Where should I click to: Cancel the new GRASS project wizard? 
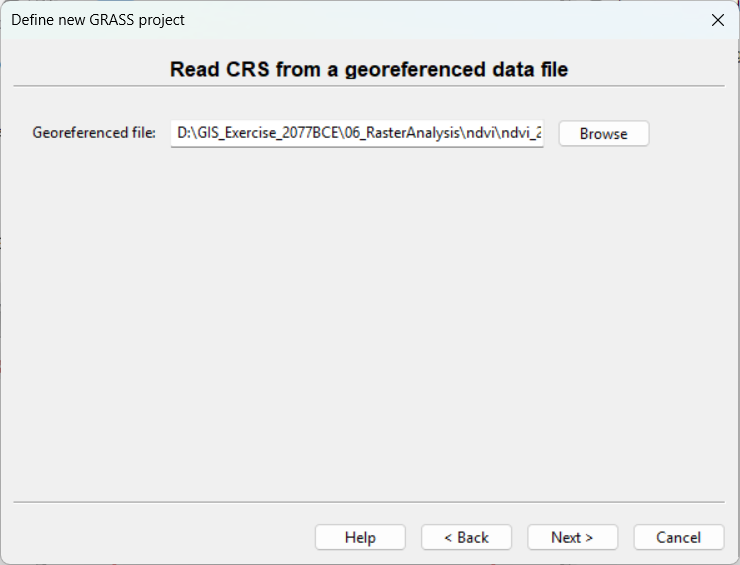(x=678, y=537)
